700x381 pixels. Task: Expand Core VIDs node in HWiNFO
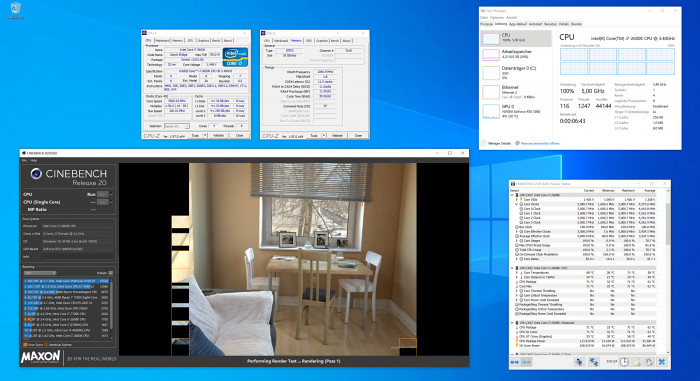517,200
